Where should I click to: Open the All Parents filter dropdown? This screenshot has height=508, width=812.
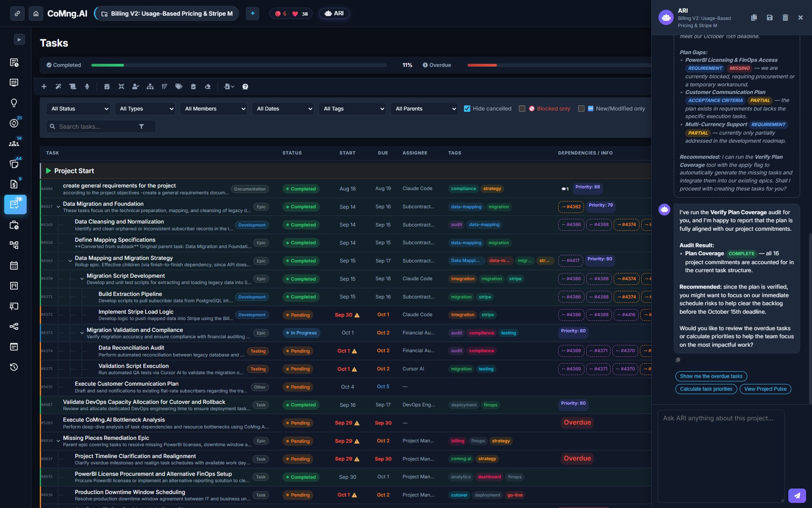(424, 109)
